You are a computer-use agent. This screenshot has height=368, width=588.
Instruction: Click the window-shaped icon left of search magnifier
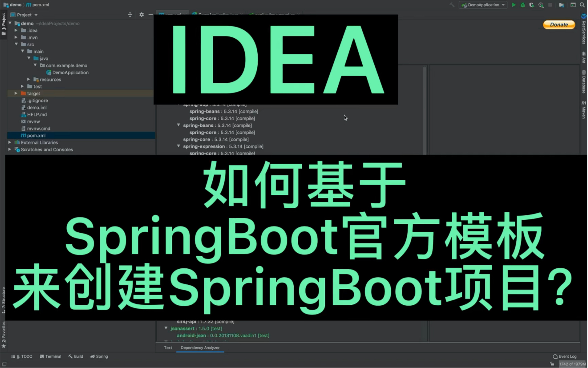coord(573,5)
